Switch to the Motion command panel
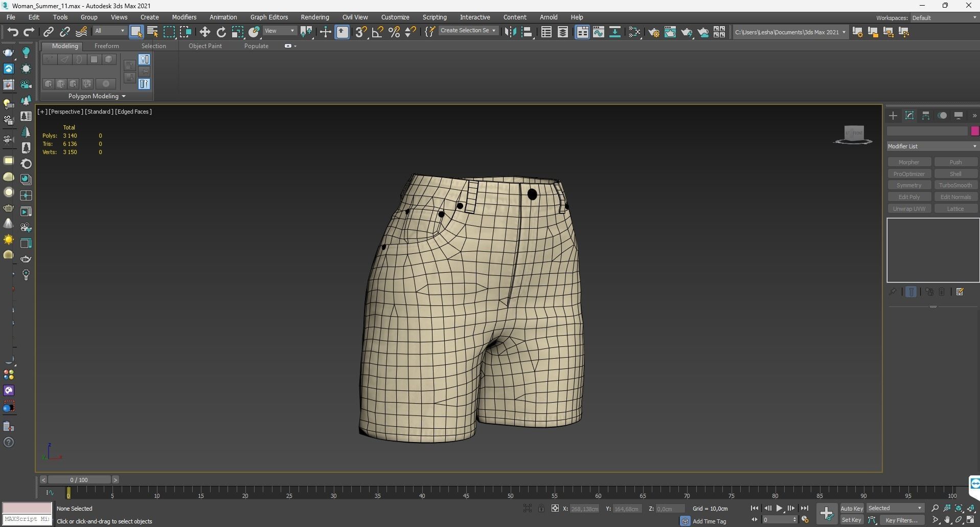This screenshot has height=527, width=980. (x=942, y=116)
